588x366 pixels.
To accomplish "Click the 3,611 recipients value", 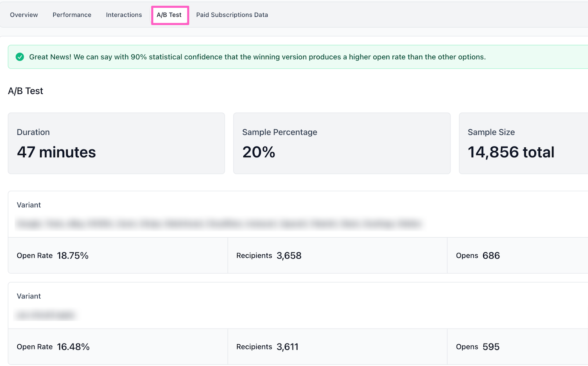I will [287, 347].
